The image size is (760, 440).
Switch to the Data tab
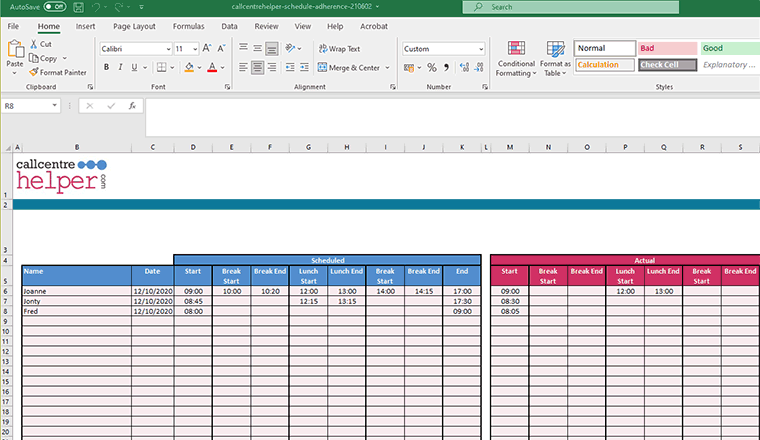click(x=229, y=26)
